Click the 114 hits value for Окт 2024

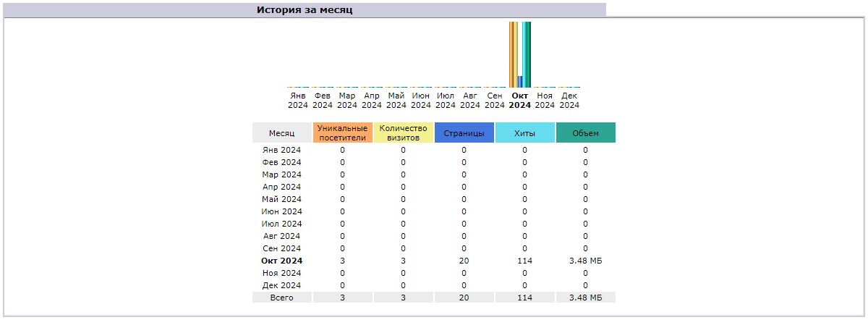click(x=524, y=261)
